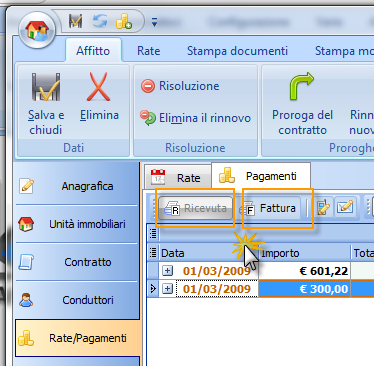Screen dimensions: 374x366
Task: Click the save icon in quick access toolbar
Action: (x=76, y=21)
